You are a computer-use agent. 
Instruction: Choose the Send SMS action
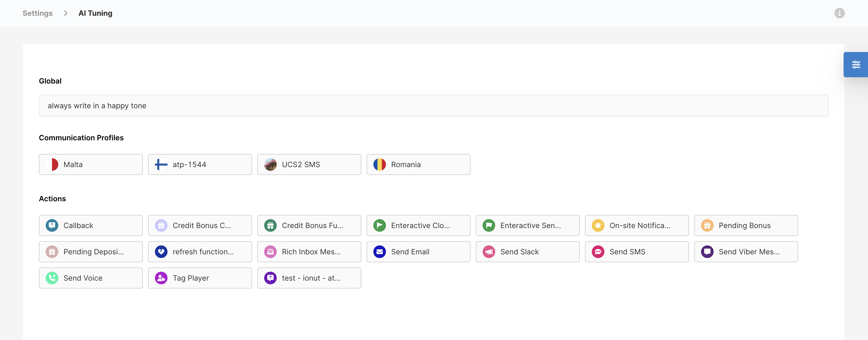pyautogui.click(x=636, y=252)
